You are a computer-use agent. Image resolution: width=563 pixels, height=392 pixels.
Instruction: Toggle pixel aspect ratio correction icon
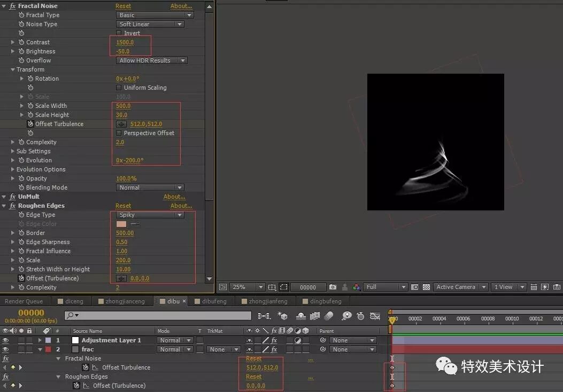coord(534,287)
